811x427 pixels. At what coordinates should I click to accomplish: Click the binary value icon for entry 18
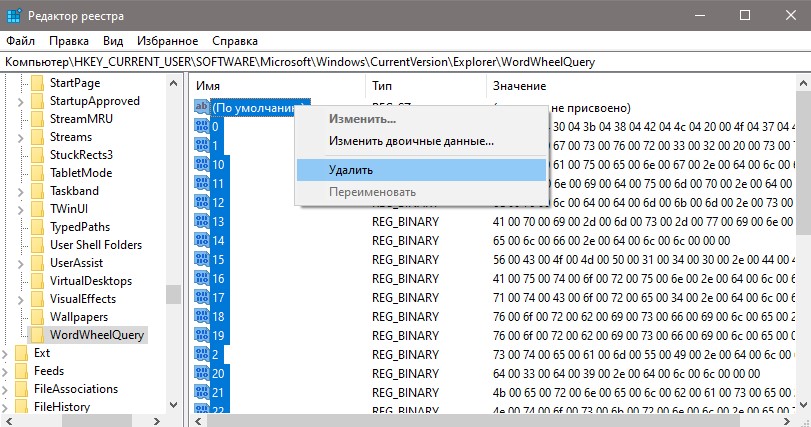click(x=201, y=316)
